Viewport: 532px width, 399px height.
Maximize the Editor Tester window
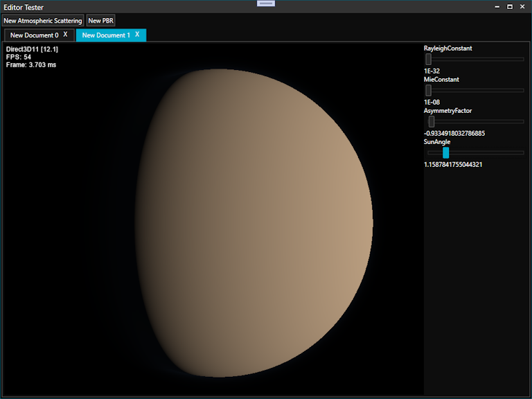click(x=510, y=7)
